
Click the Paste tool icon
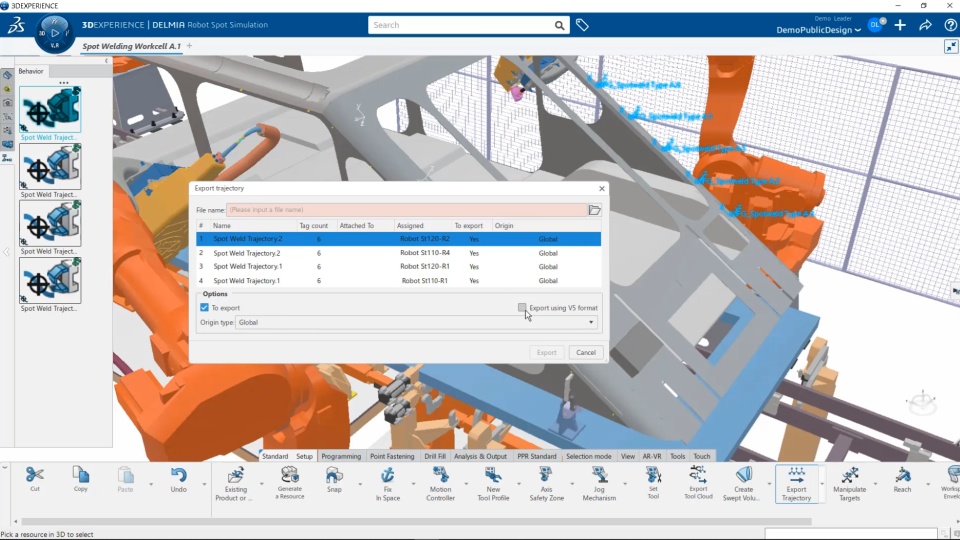[125, 479]
